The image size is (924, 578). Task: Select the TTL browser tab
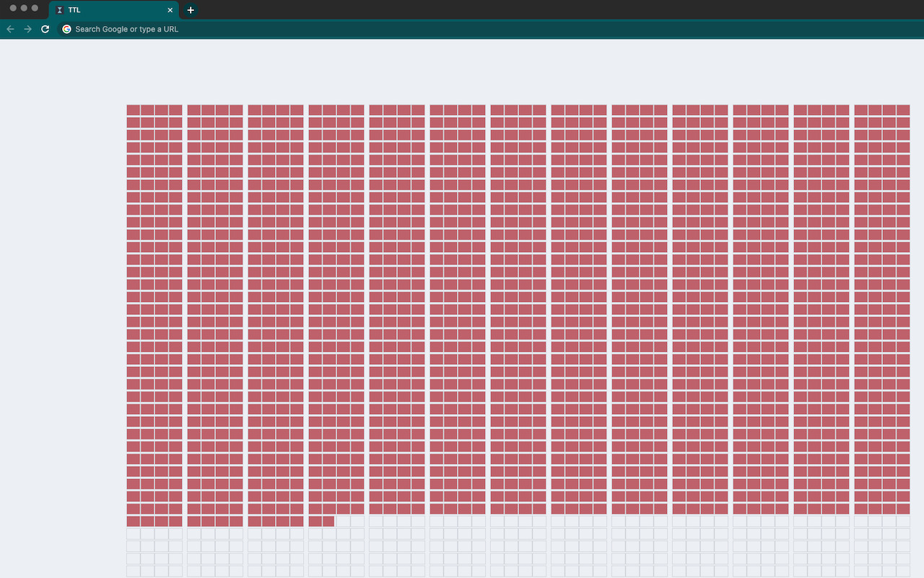[x=114, y=10]
